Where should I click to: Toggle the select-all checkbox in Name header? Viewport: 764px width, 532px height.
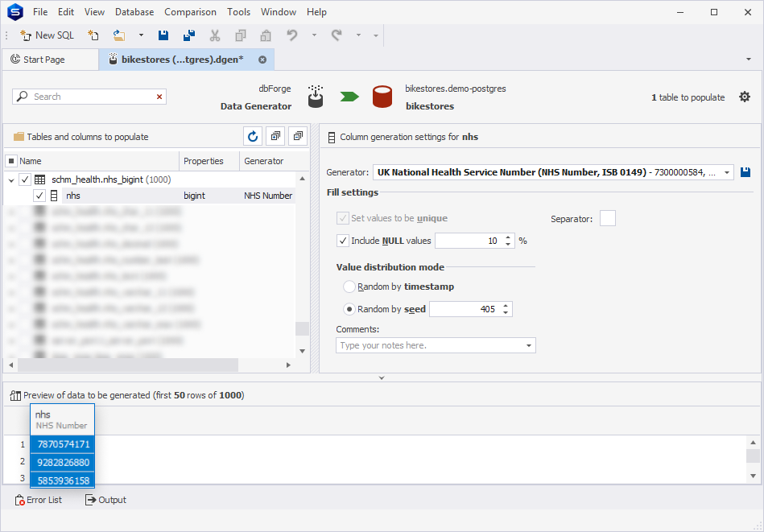[x=10, y=161]
